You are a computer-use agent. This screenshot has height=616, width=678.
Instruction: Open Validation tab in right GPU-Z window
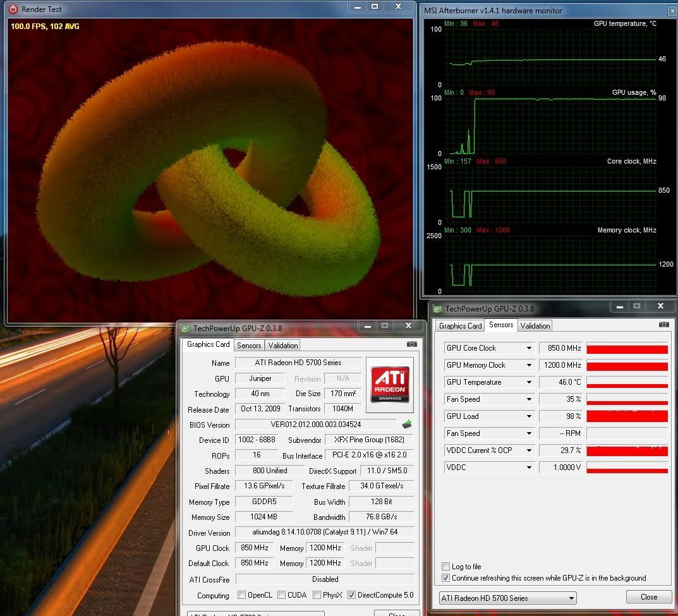click(535, 326)
